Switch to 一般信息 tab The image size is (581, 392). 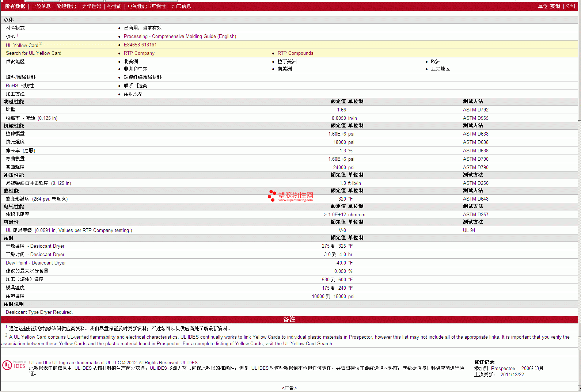pyautogui.click(x=41, y=6)
